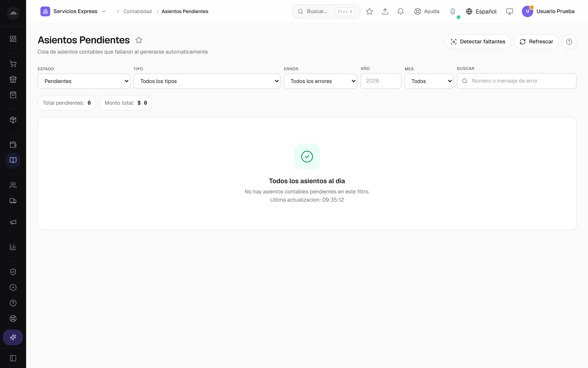Click the monitor display theme icon
This screenshot has width=588, height=368.
[510, 11]
